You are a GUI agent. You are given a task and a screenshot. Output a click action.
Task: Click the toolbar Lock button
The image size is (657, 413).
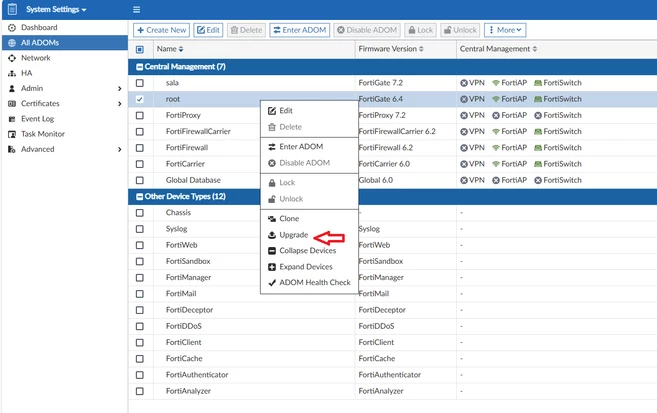pos(420,30)
